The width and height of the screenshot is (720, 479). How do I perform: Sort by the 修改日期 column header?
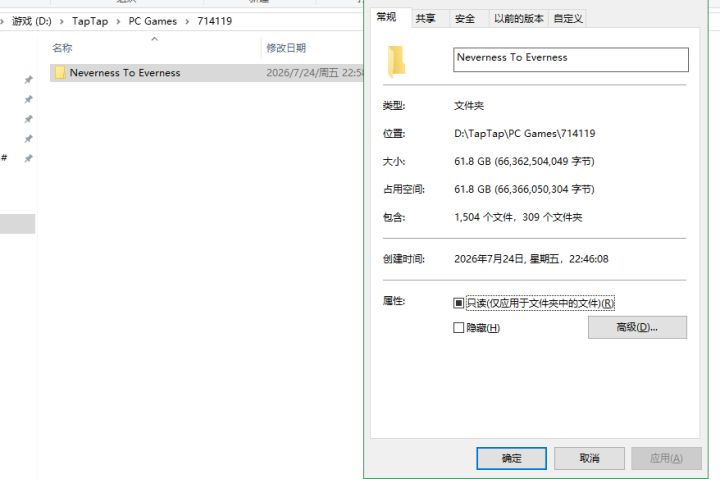pyautogui.click(x=286, y=48)
